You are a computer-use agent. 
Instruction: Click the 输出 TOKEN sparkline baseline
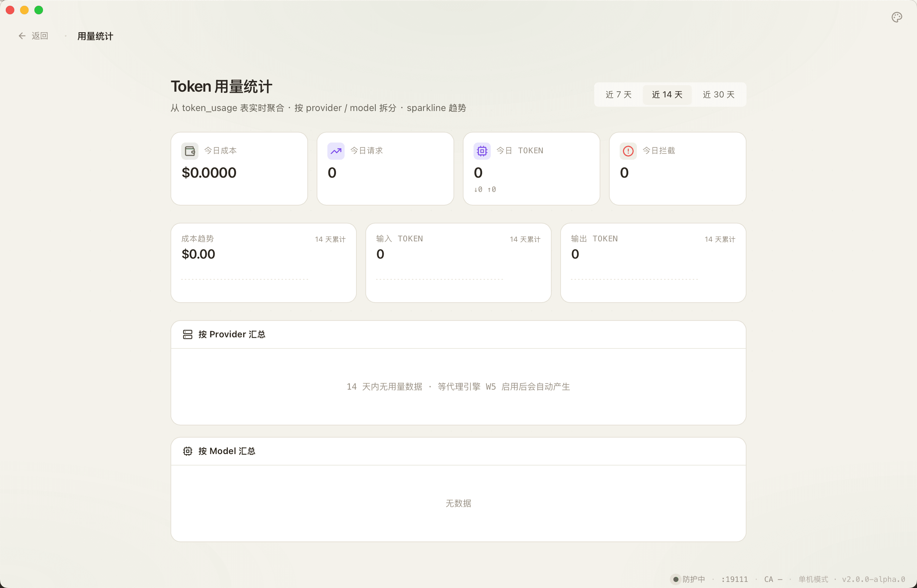[x=634, y=279]
